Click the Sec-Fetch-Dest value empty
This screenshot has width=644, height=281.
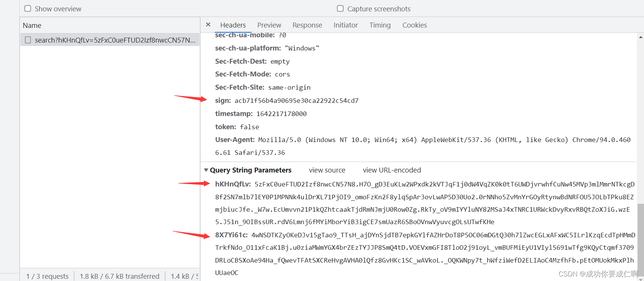click(280, 61)
